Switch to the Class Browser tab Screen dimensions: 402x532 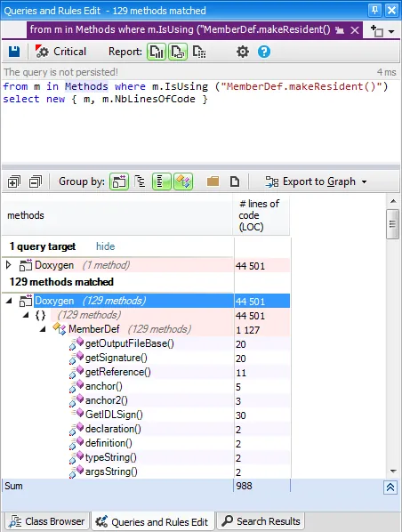pyautogui.click(x=47, y=521)
